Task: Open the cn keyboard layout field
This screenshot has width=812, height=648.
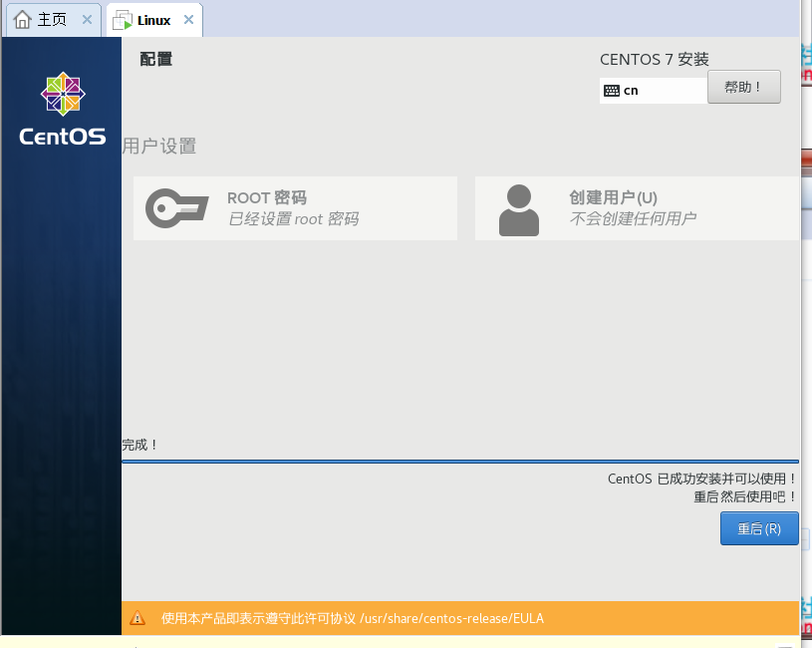Action: pos(654,91)
